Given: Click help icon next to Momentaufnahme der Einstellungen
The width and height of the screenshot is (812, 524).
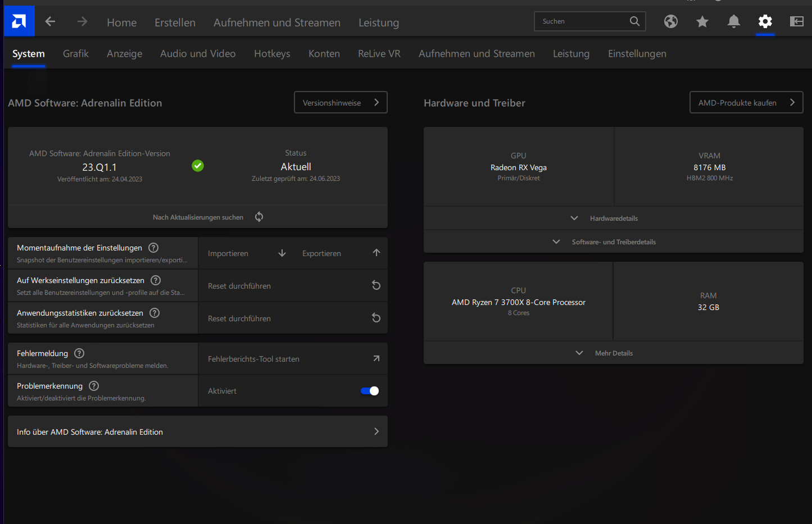Looking at the screenshot, I should 153,248.
